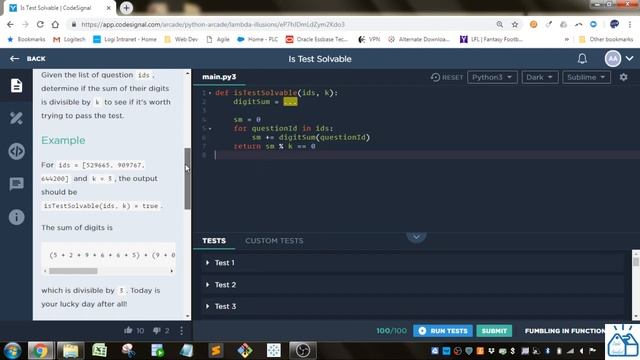Open the Python3 language dropdown
Screen dimensions: 640x360
click(492, 77)
